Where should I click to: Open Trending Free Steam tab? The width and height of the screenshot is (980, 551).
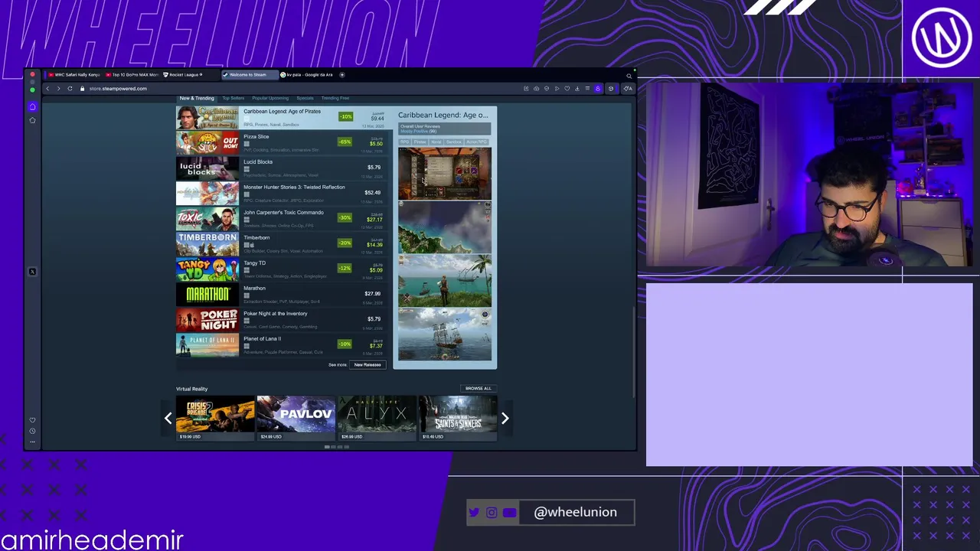click(335, 98)
